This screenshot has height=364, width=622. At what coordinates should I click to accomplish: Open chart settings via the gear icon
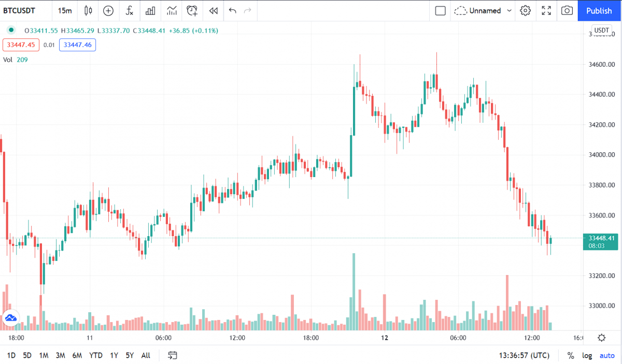click(525, 10)
